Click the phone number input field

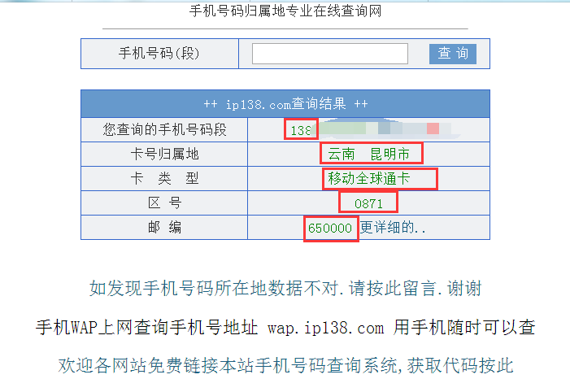(x=329, y=54)
